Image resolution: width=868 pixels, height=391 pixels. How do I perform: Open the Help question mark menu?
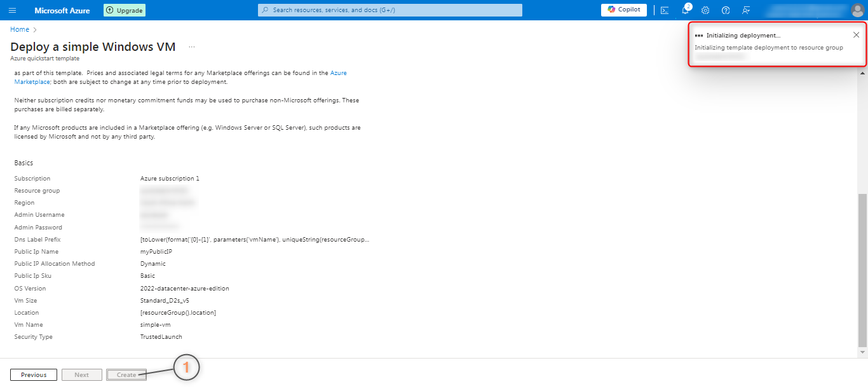[726, 10]
